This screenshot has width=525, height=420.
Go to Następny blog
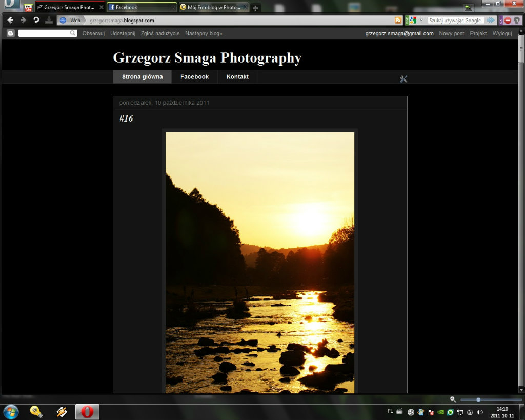click(204, 33)
